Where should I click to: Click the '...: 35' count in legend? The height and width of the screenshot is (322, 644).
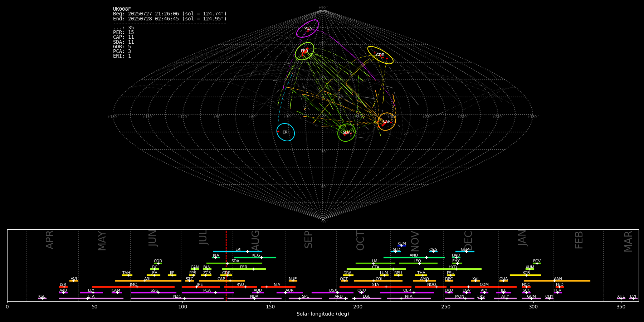(123, 28)
